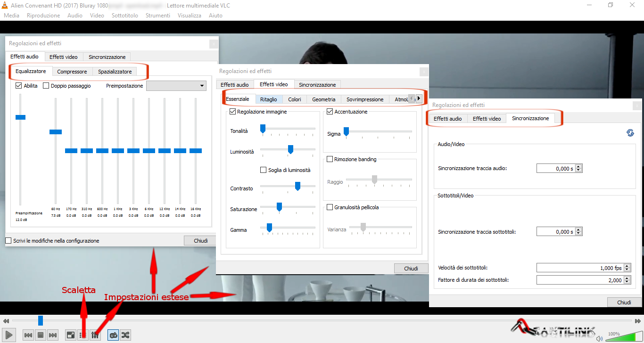Enable Granulosità pellicola checkbox

(330, 207)
